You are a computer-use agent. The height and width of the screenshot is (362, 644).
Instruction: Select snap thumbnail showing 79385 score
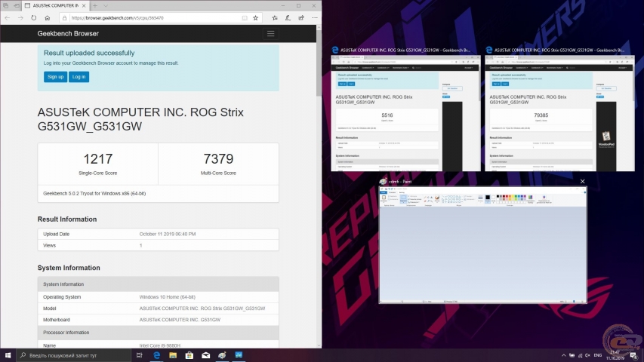click(x=559, y=113)
